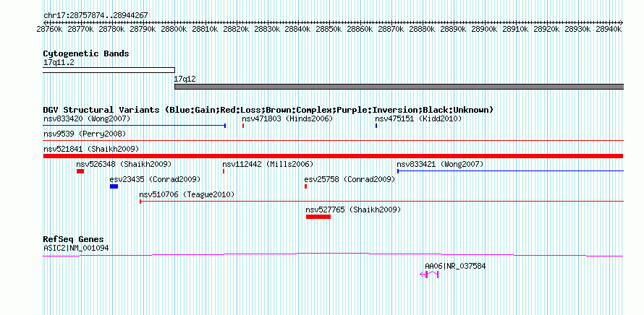Image resolution: width=644 pixels, height=315 pixels.
Task: Click the 17q12 band label
Action: 186,78
